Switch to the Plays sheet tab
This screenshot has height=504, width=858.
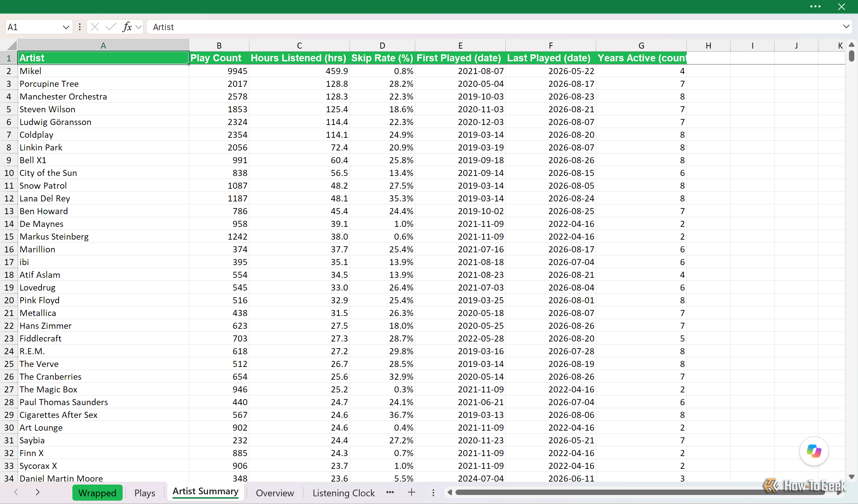coord(145,493)
